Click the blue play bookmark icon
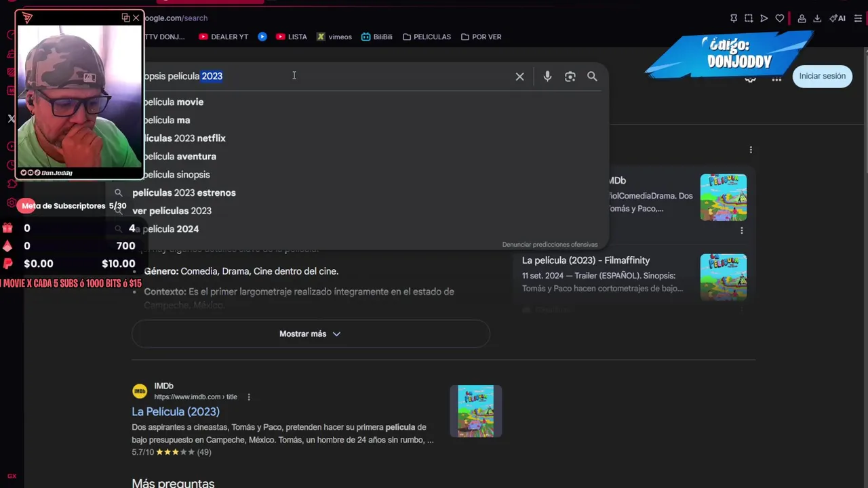Viewport: 868px width, 488px height. (262, 37)
